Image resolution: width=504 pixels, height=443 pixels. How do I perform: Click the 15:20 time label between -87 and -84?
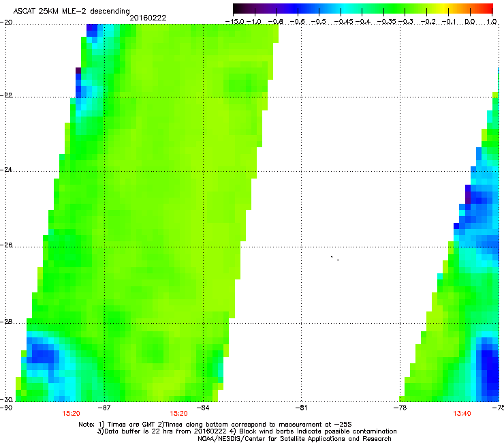click(178, 414)
